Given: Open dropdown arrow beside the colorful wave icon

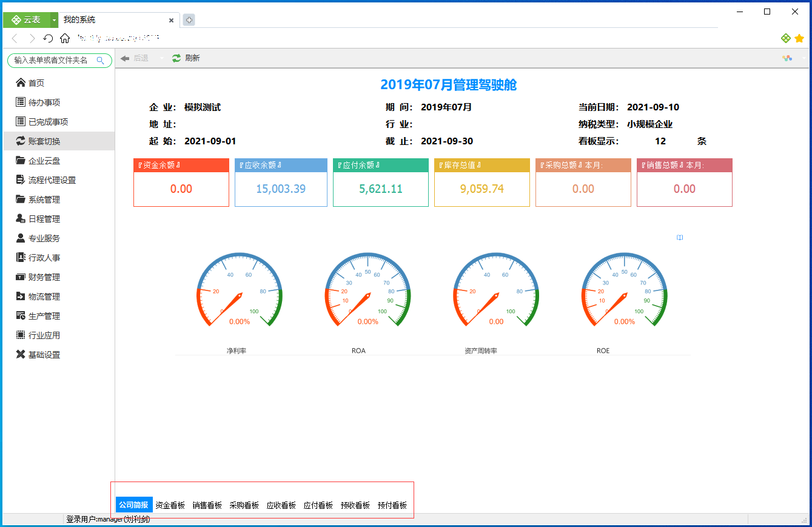Looking at the screenshot, I should pos(804,58).
